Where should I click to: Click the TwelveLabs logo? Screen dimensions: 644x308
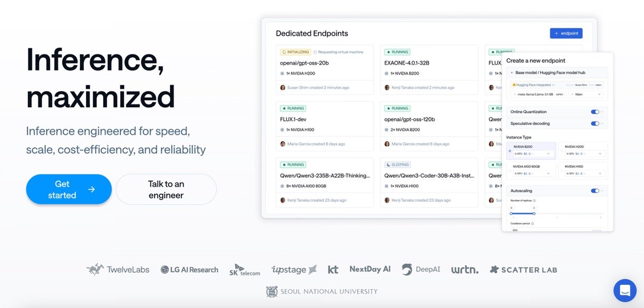click(x=118, y=270)
